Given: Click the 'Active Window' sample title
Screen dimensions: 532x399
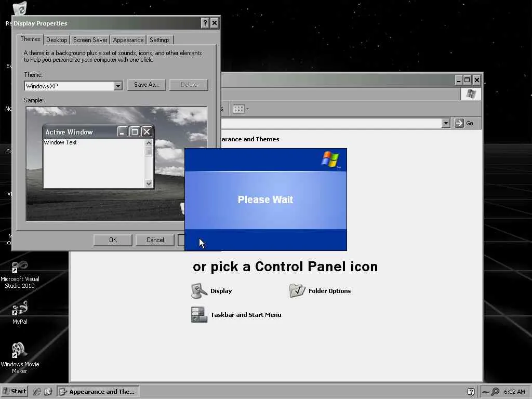Looking at the screenshot, I should click(69, 132).
